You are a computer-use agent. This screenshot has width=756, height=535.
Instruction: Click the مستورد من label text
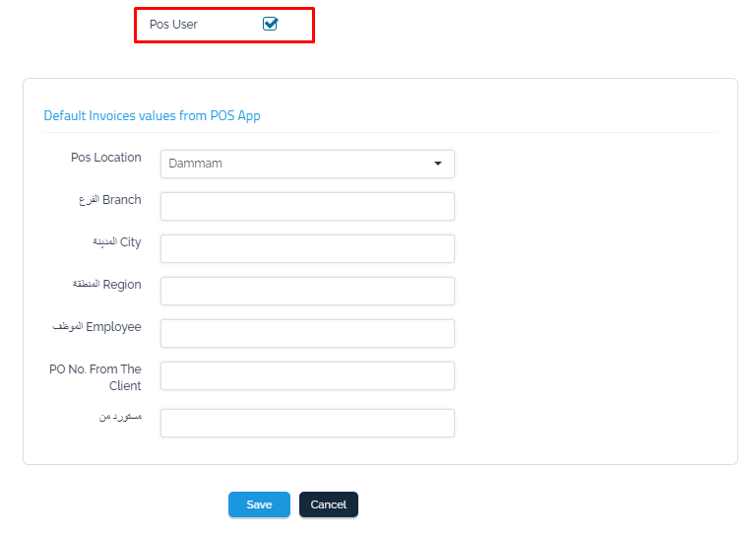[x=121, y=417]
